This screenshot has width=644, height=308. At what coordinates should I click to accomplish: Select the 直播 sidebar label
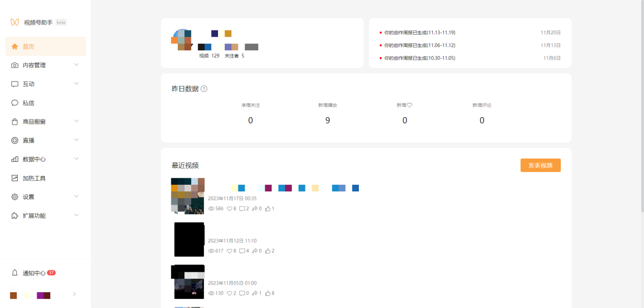[x=28, y=141]
